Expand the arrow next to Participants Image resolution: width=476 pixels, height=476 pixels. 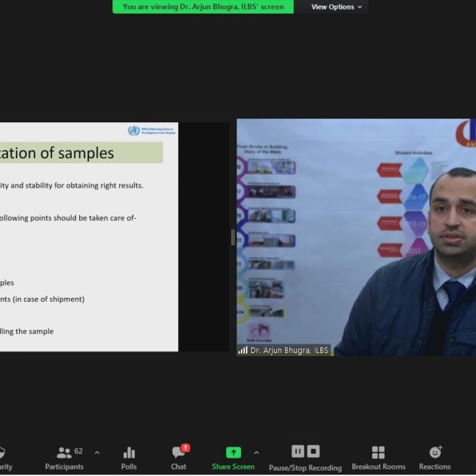coord(97,452)
